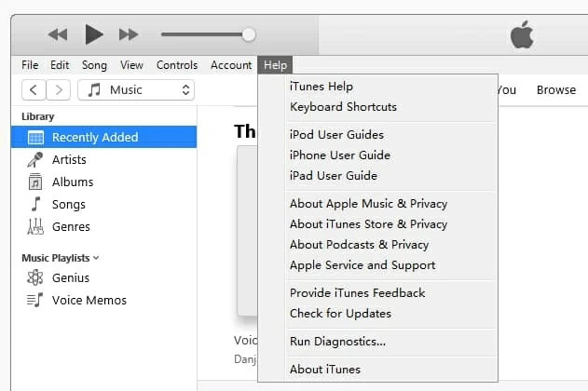Click the Library section heading
This screenshot has height=391, width=588.
tap(38, 117)
